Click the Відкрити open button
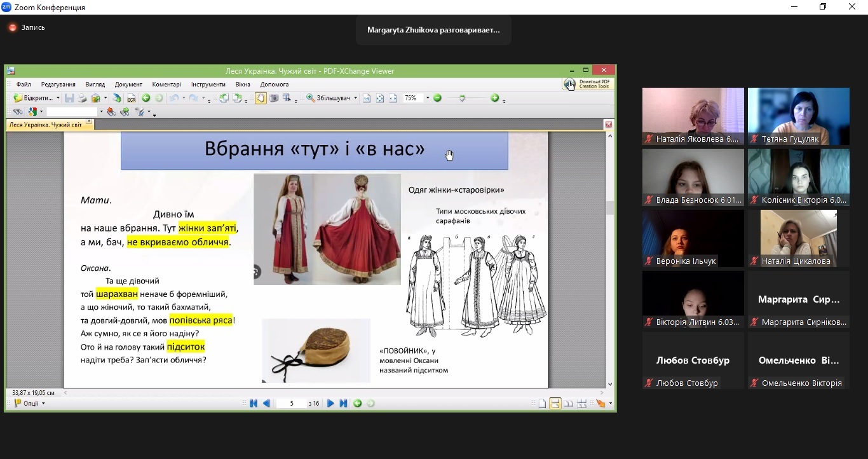This screenshot has width=868, height=459. point(34,98)
